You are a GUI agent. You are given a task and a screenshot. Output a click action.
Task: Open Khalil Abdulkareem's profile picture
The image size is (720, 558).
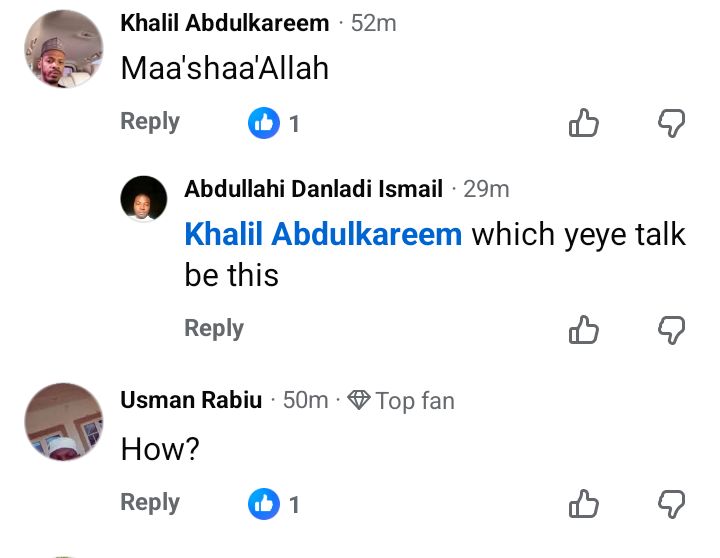click(x=62, y=50)
